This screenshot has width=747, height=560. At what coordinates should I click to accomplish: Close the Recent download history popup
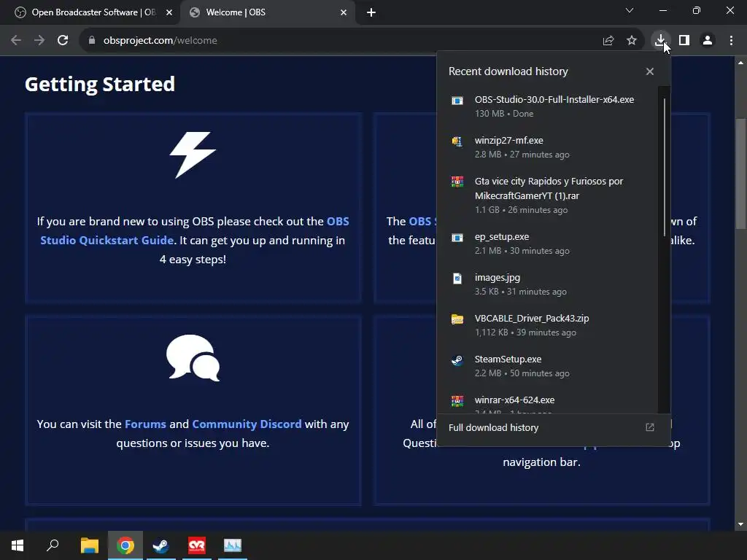[650, 71]
